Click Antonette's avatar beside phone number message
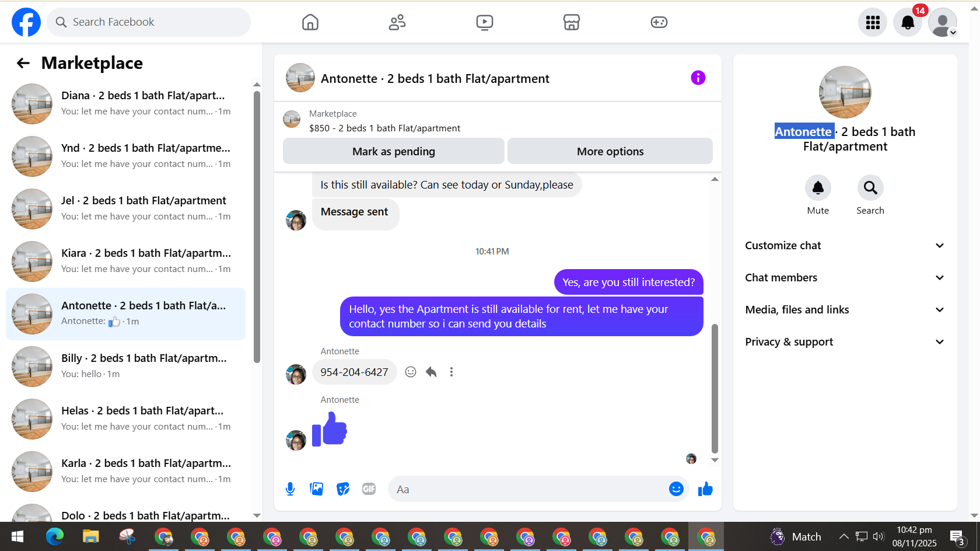 click(296, 375)
